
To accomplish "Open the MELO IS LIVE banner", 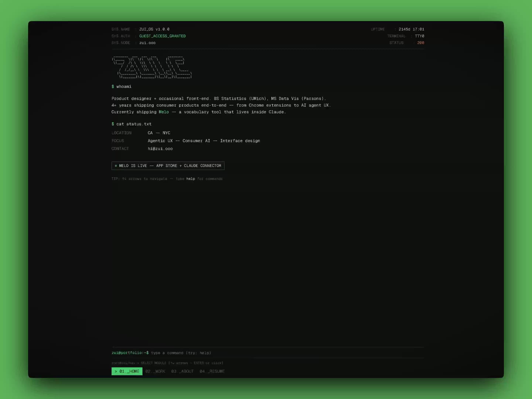I will 168,166.
